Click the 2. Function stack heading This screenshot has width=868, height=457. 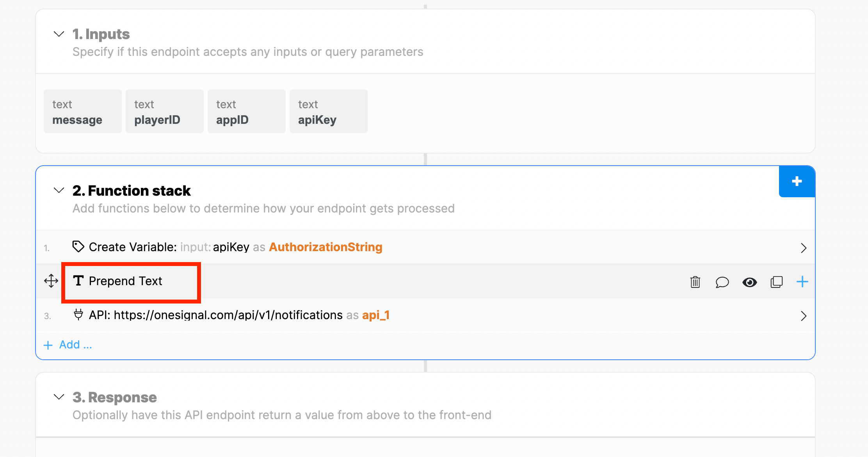pos(132,191)
